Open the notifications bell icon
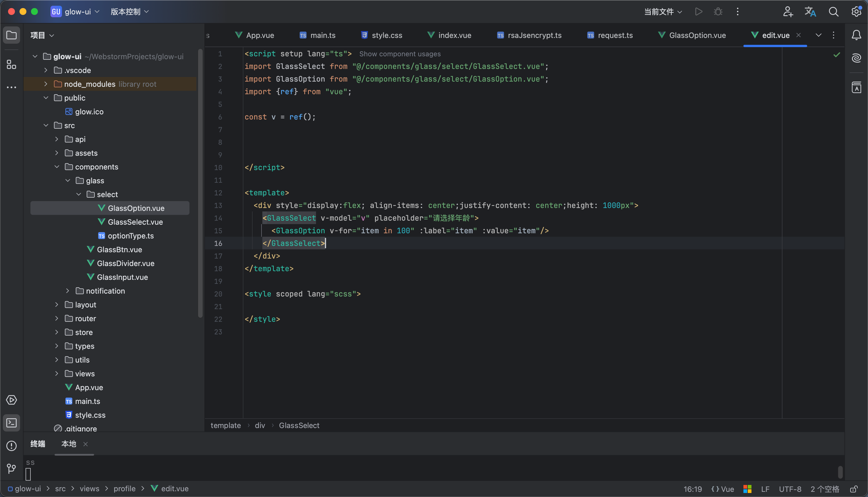Image resolution: width=868 pixels, height=497 pixels. 856,35
